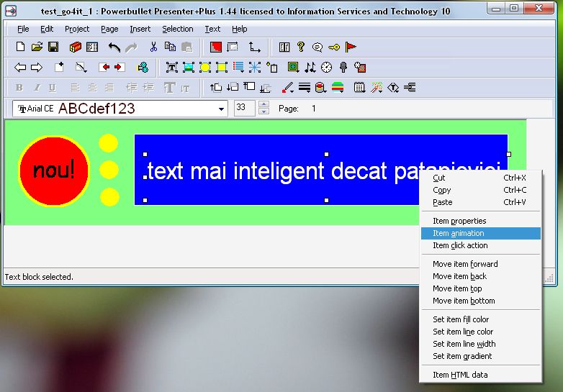Open the bulleted list insert dropdown
Image resolution: width=563 pixels, height=392 pixels.
238,67
